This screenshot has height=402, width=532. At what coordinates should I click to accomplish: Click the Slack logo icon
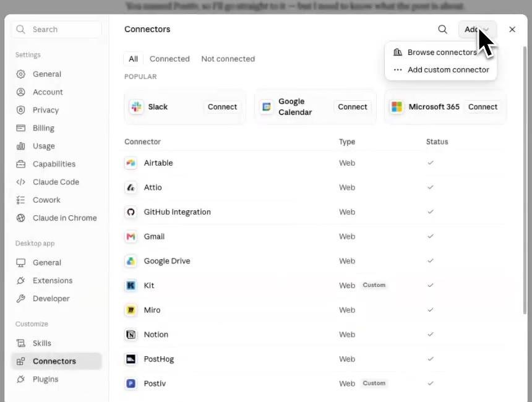[x=136, y=107]
